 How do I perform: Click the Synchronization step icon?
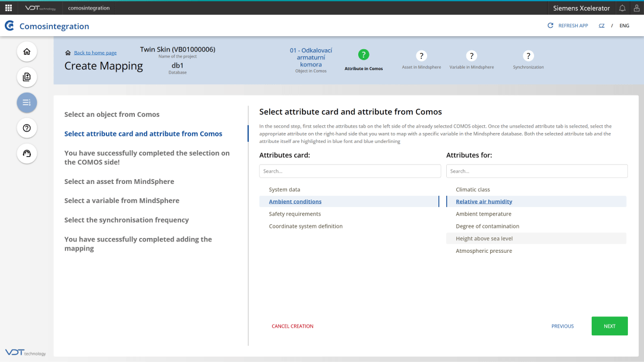click(x=528, y=56)
